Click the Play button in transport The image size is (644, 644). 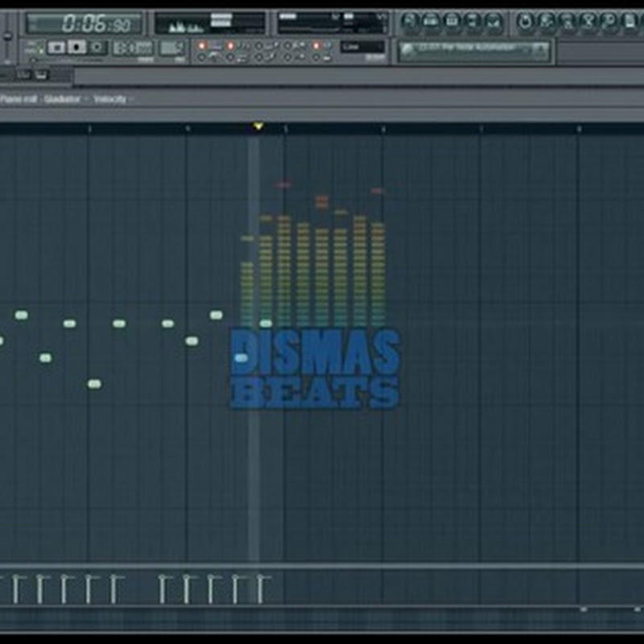tap(56, 47)
